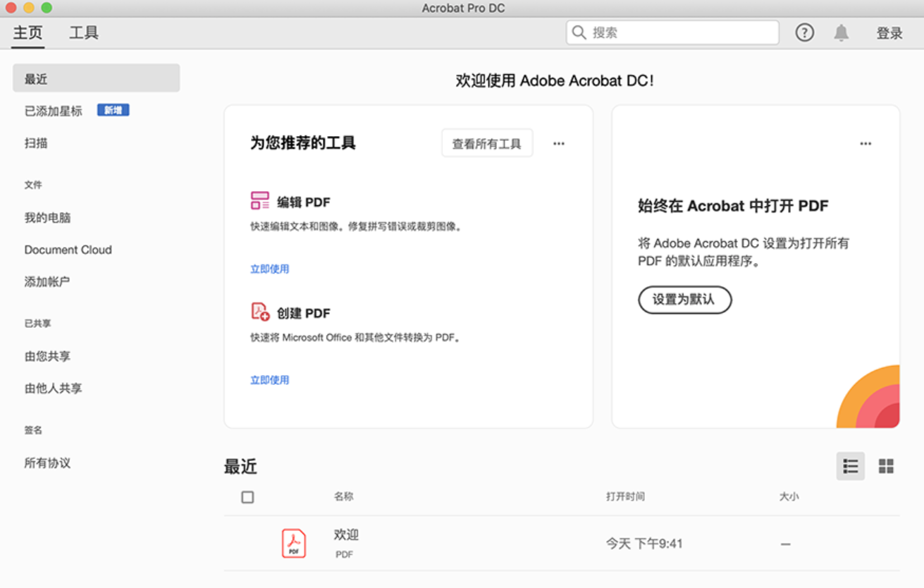
Task: Switch to the 主页 tab
Action: point(28,33)
